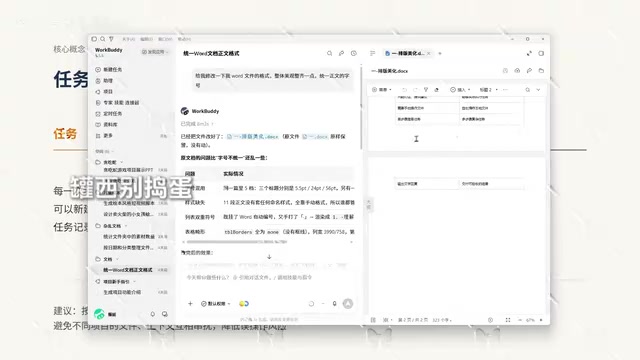640x360 pixels.
Task: Open the default permission dropdown in chat input
Action: point(216,303)
